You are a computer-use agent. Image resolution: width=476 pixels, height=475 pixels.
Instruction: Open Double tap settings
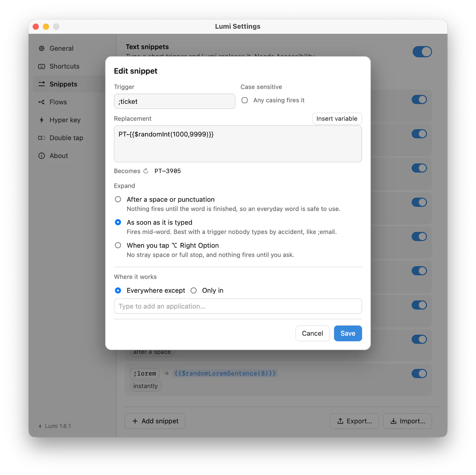69,138
